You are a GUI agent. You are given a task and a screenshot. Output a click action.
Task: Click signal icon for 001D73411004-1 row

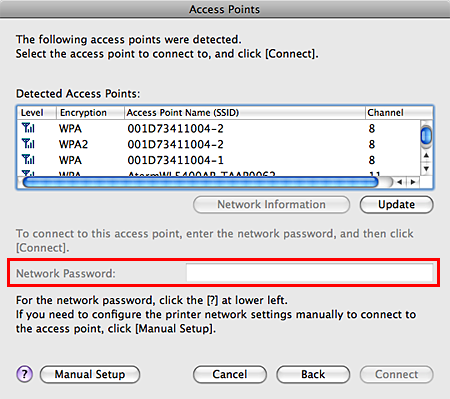28,159
